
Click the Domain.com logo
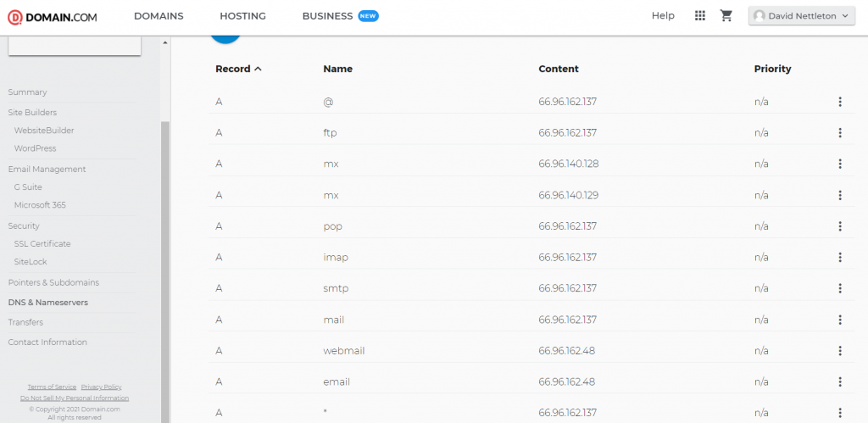[x=52, y=16]
